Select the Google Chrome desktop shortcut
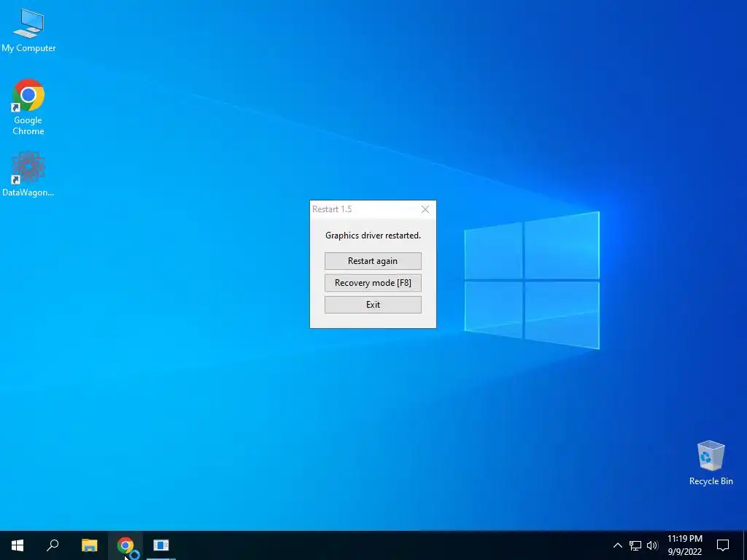The width and height of the screenshot is (747, 560). click(x=28, y=107)
